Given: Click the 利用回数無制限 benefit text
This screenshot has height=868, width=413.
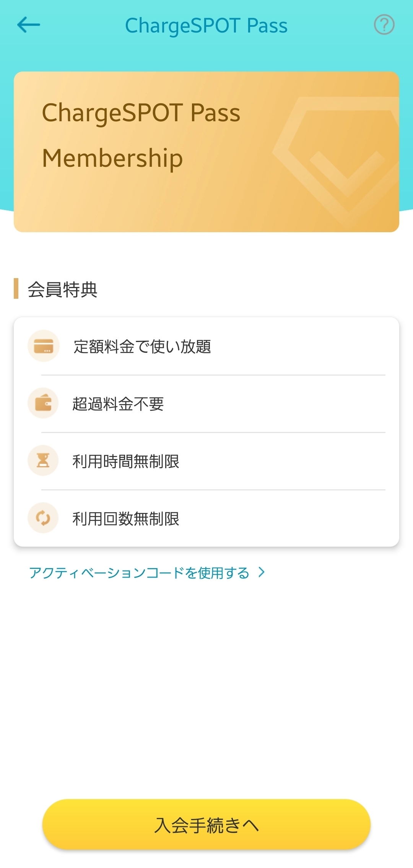Looking at the screenshot, I should tap(126, 519).
